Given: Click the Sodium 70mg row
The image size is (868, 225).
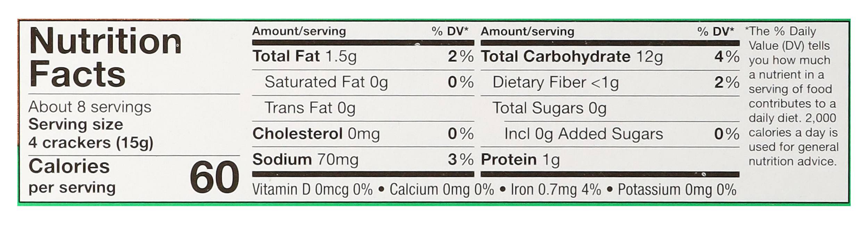Looking at the screenshot, I should pos(363,159).
